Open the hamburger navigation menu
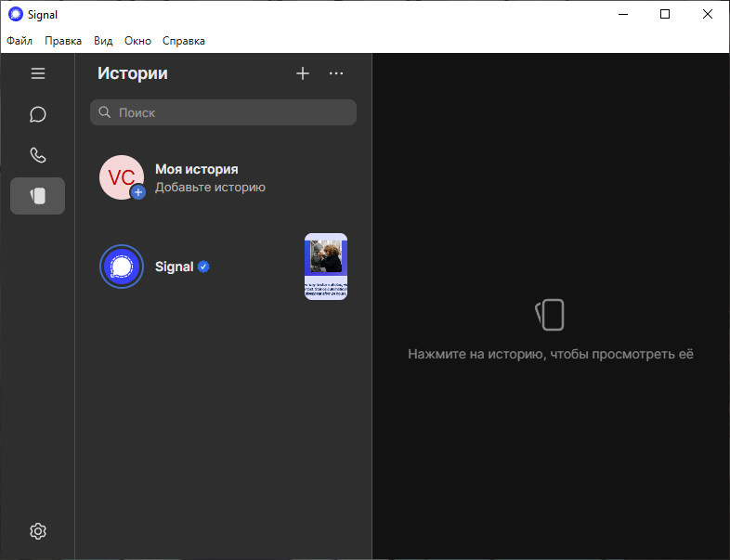 tap(38, 73)
